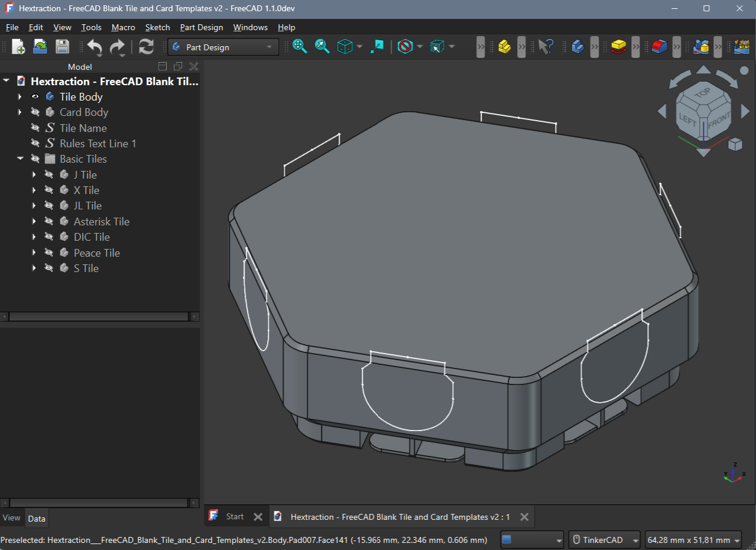Rotate the view with the cube's upper-left curved arrow

click(680, 79)
